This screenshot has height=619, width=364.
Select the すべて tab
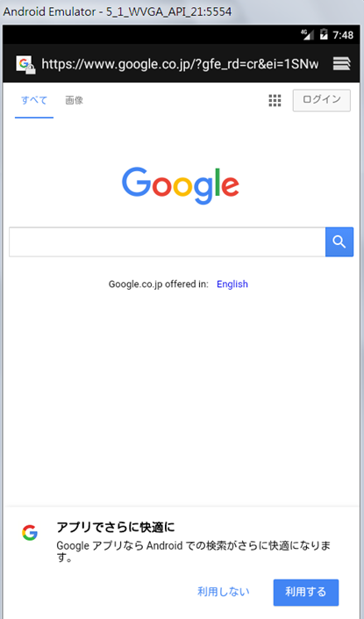(34, 101)
